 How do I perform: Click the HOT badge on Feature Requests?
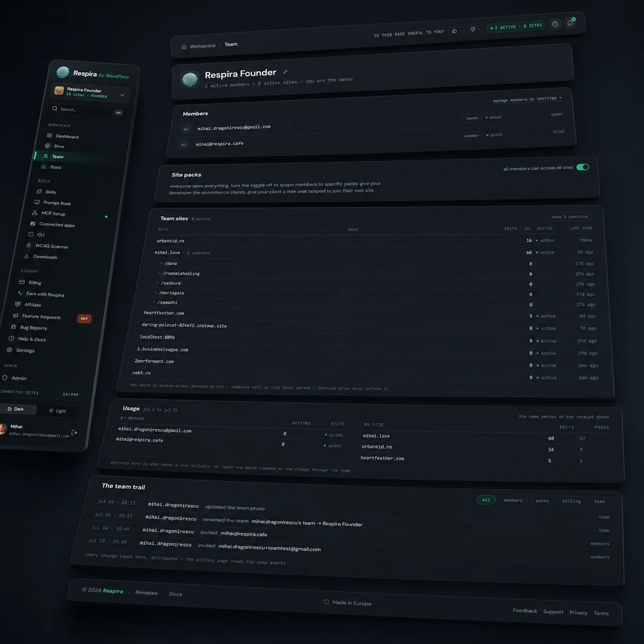84,319
